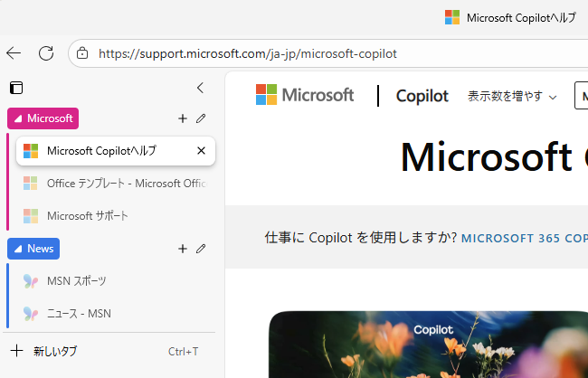Go back with the browser back arrow
This screenshot has height=378, width=588.
click(14, 53)
